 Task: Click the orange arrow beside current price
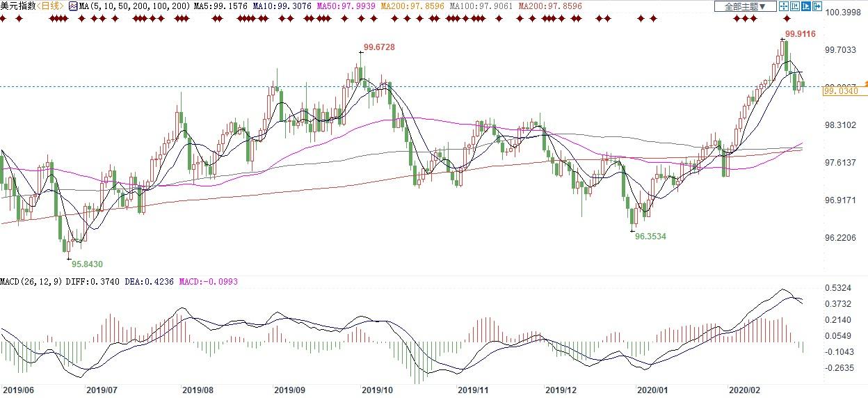(x=865, y=84)
